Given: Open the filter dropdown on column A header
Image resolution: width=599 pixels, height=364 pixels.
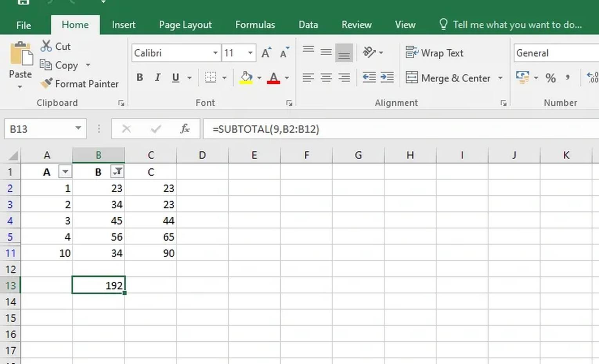Looking at the screenshot, I should point(65,171).
